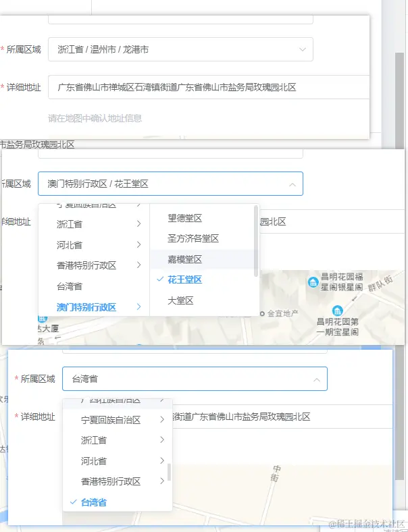Expand 宁夏回族自治区 in the bottom cascader
408x532 pixels.
118,420
